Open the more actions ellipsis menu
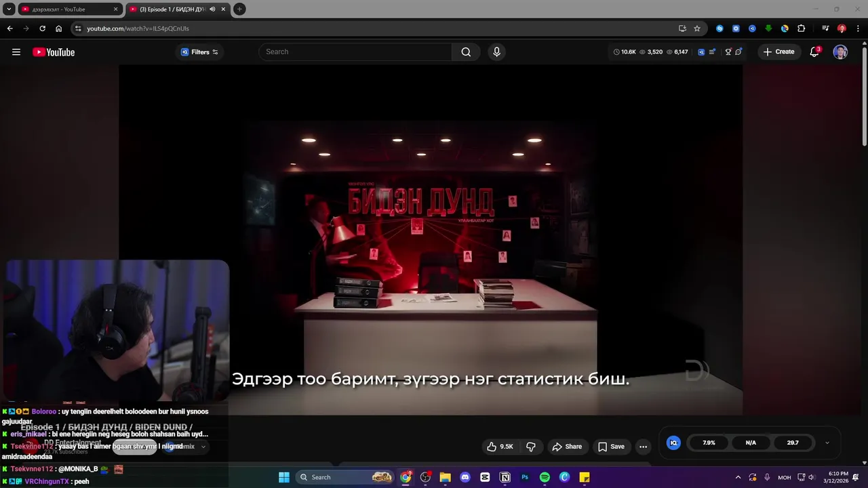 643,447
